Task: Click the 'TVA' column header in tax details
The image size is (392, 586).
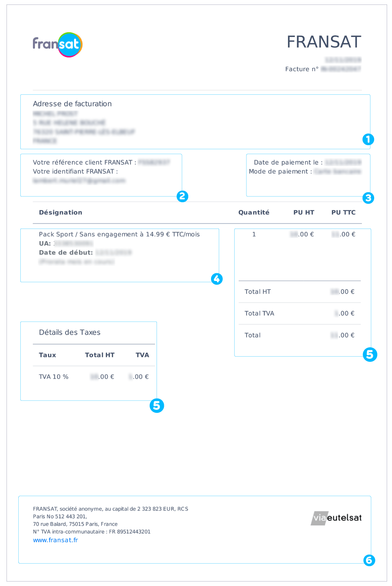Action: [142, 355]
